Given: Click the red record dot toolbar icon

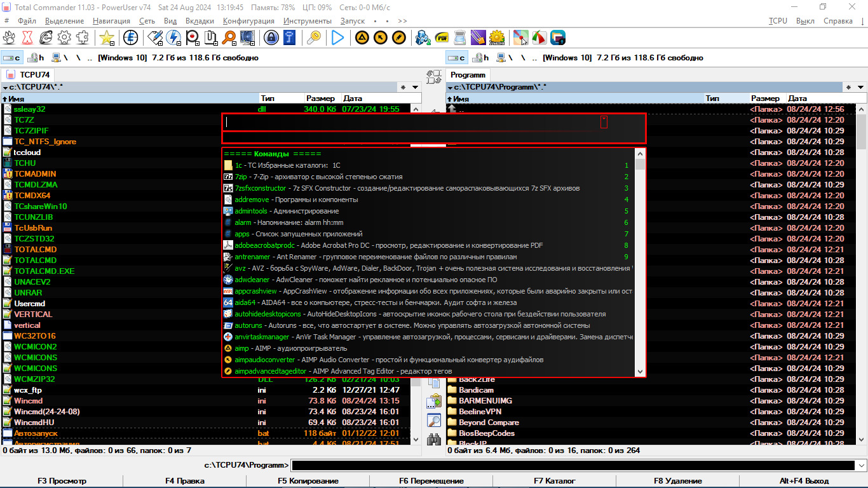Looking at the screenshot, I should coord(191,37).
